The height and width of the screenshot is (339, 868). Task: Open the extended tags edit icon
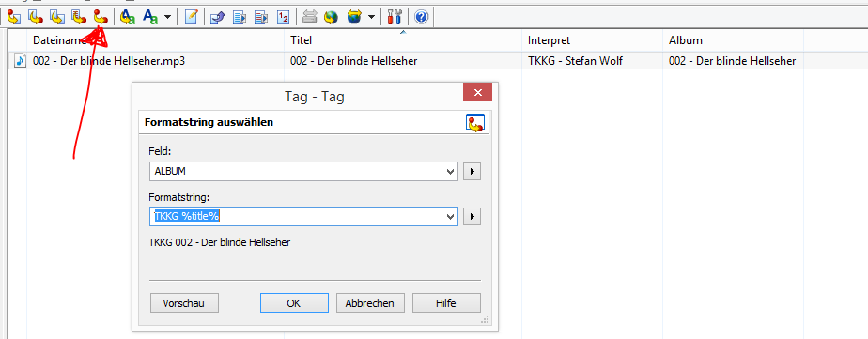point(191,17)
